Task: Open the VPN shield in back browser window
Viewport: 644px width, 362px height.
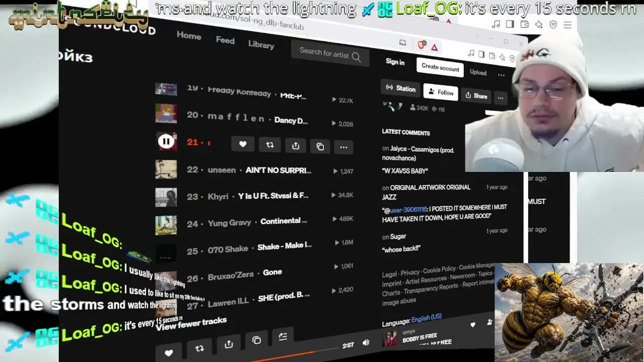Action: point(553,25)
